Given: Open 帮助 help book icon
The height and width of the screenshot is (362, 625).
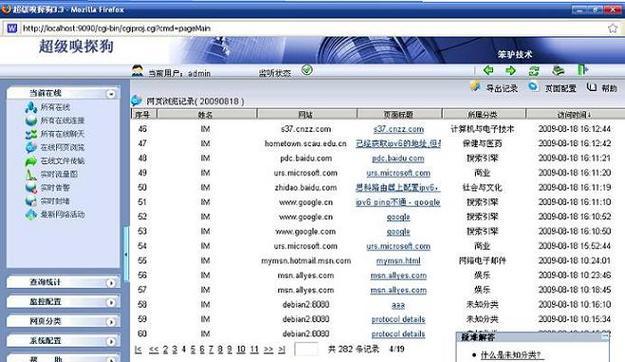Looking at the screenshot, I should [592, 87].
